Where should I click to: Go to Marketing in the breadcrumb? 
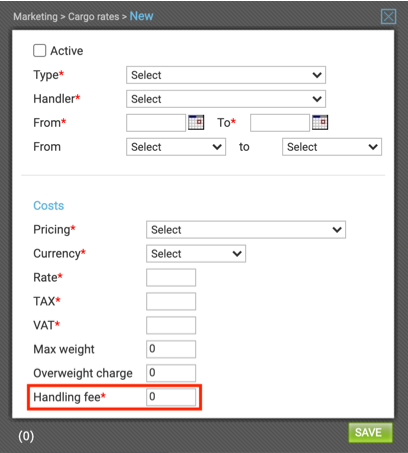coord(36,17)
